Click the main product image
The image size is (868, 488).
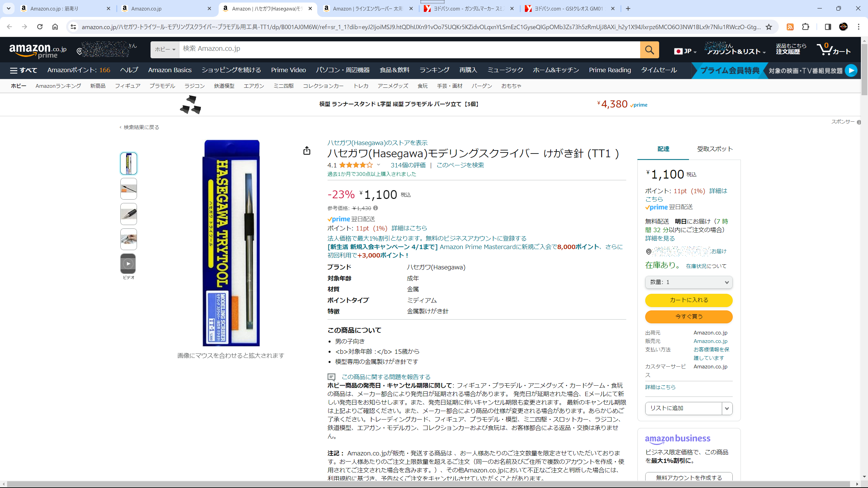click(231, 243)
